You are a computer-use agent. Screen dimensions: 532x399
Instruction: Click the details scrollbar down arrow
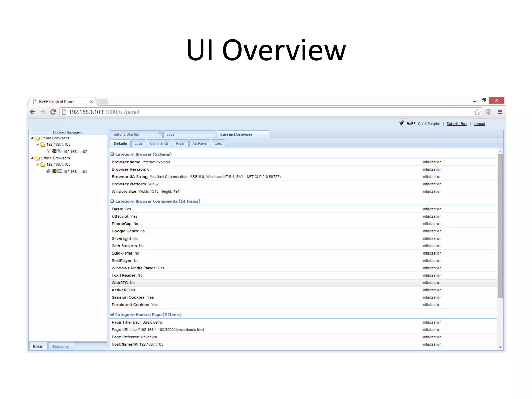500,347
